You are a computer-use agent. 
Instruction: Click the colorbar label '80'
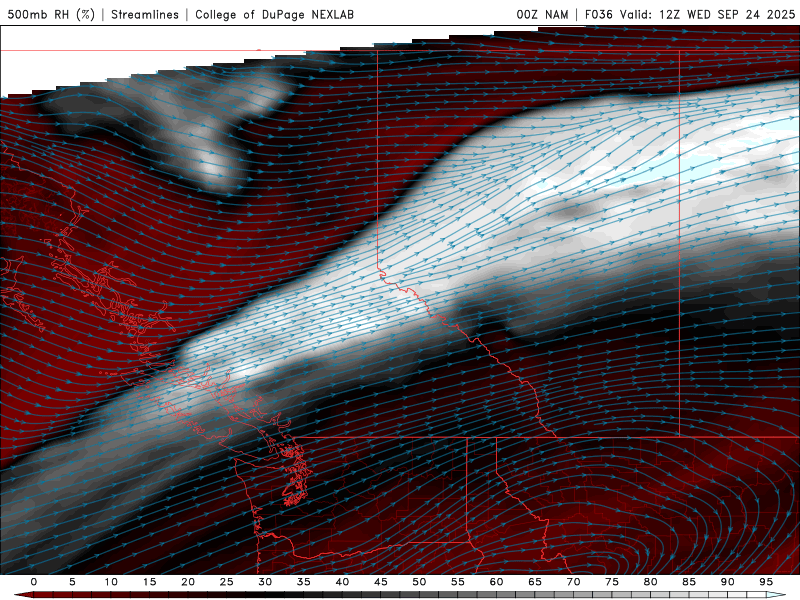tap(651, 582)
